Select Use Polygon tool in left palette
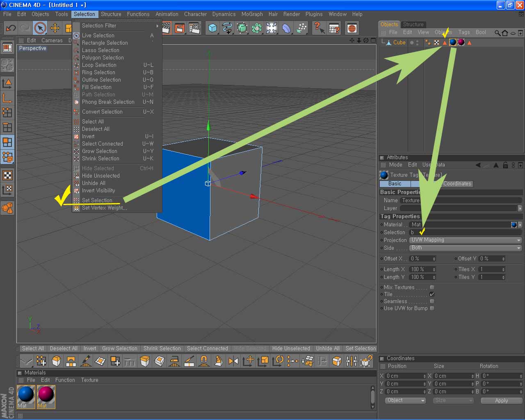Screen dimensions: 525x420 [x=7, y=142]
